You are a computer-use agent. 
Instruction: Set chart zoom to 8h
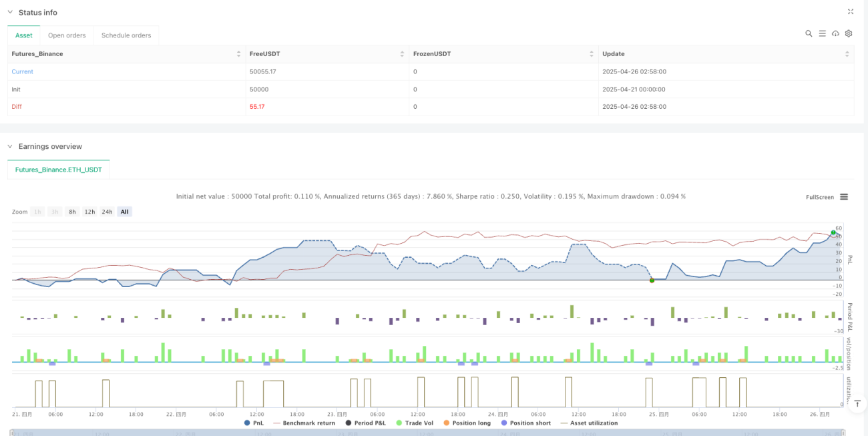pyautogui.click(x=71, y=212)
